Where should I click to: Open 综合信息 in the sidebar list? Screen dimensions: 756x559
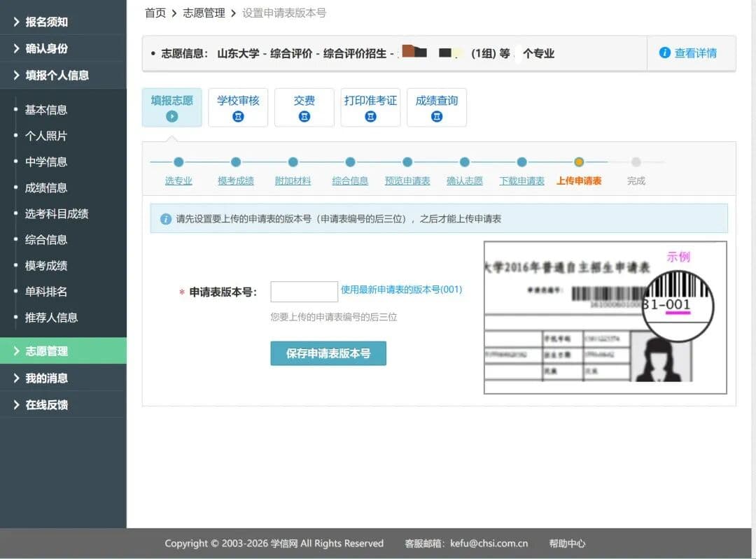tap(46, 240)
